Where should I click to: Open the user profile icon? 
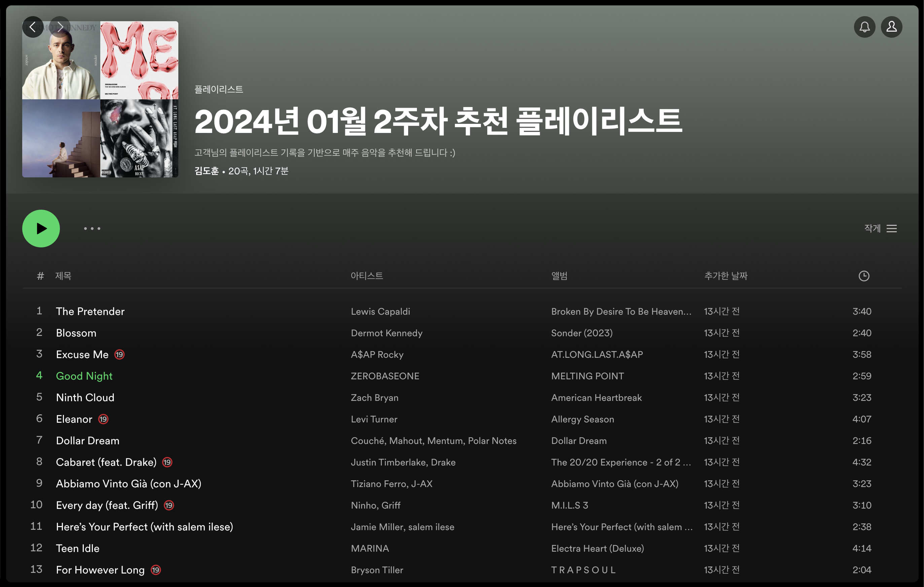point(891,27)
